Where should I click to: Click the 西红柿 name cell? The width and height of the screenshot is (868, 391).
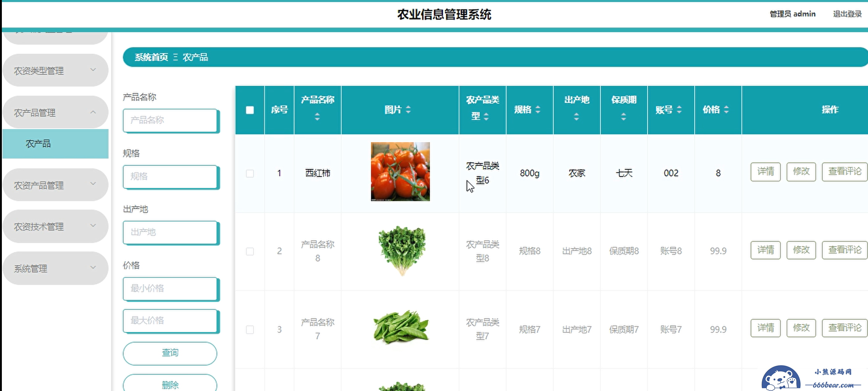click(317, 173)
